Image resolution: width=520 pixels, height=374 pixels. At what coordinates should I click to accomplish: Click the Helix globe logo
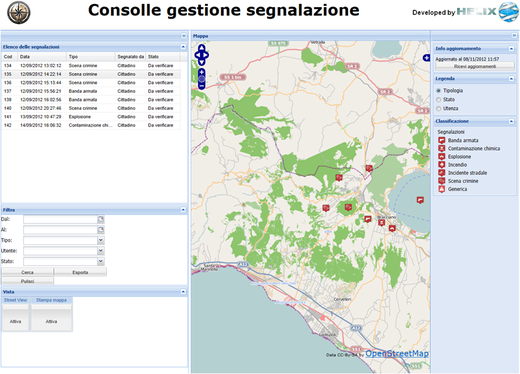tap(509, 12)
